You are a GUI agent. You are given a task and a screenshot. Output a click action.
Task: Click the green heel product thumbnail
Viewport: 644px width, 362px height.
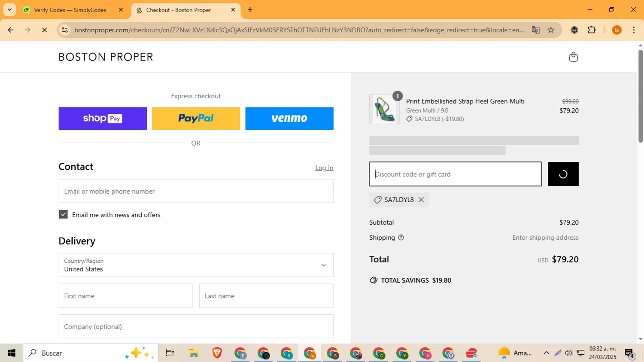(x=384, y=109)
